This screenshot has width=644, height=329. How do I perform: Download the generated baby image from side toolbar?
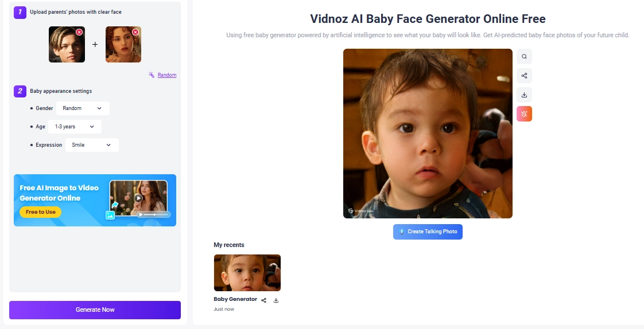click(524, 95)
